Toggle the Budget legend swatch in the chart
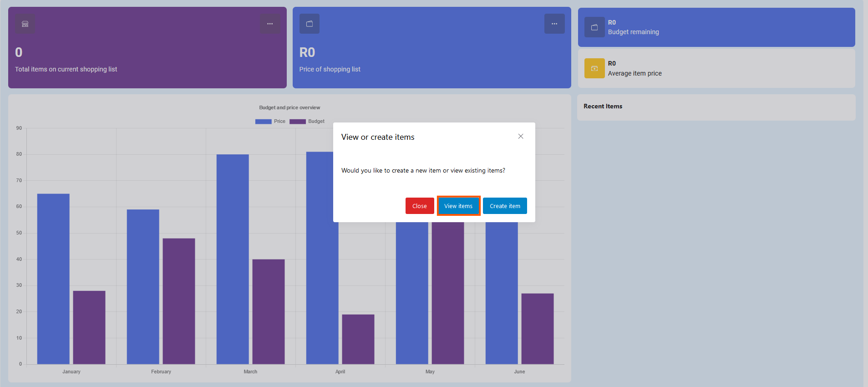 coord(298,122)
